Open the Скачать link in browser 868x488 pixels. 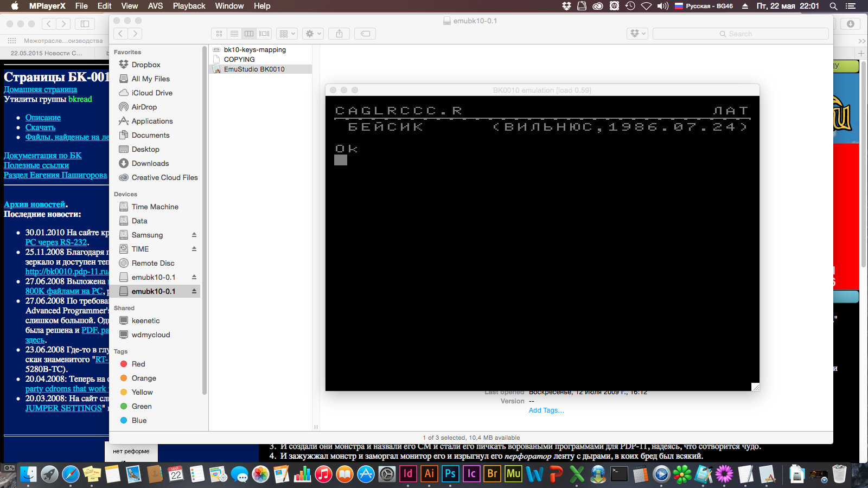(x=40, y=127)
